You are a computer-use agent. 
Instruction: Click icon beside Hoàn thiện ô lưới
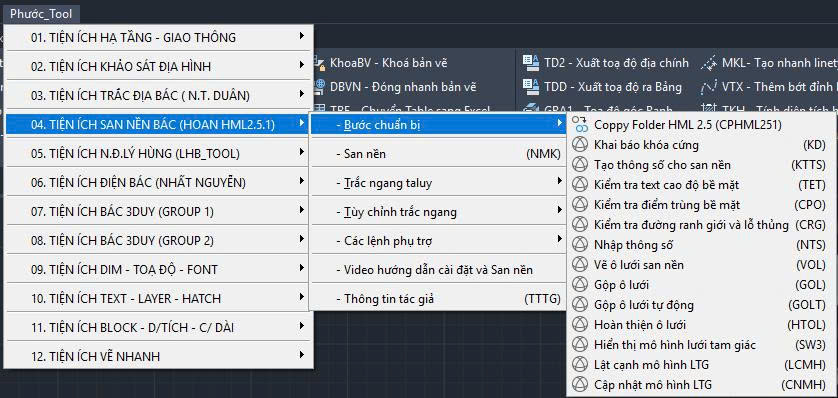[x=580, y=324]
